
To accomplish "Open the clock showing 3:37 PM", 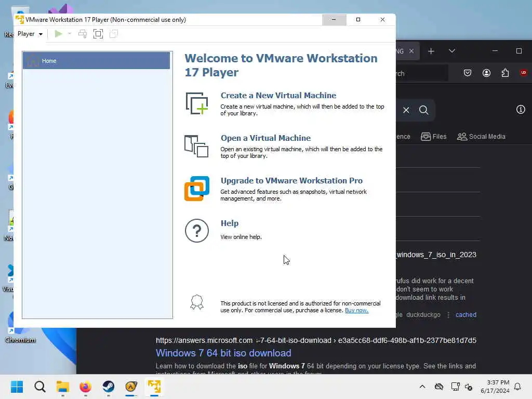I will click(x=495, y=387).
